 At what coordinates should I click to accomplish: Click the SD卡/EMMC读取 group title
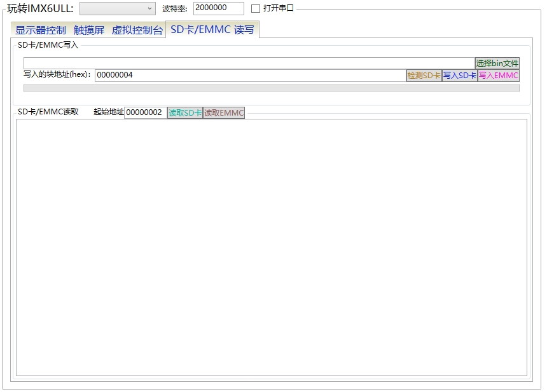pyautogui.click(x=48, y=112)
